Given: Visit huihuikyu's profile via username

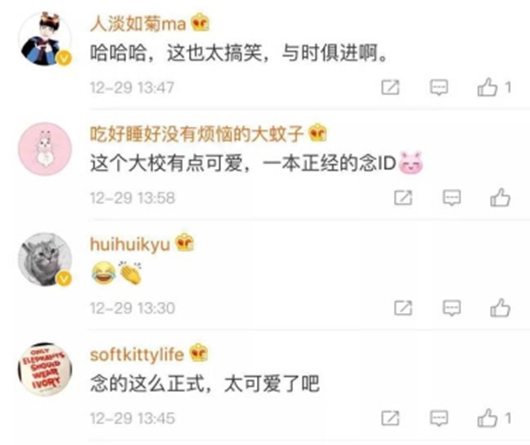Looking at the screenshot, I should 130,244.
